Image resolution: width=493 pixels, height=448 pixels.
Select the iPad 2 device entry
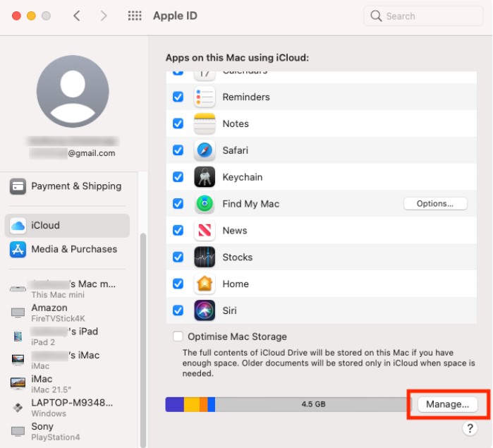click(68, 337)
